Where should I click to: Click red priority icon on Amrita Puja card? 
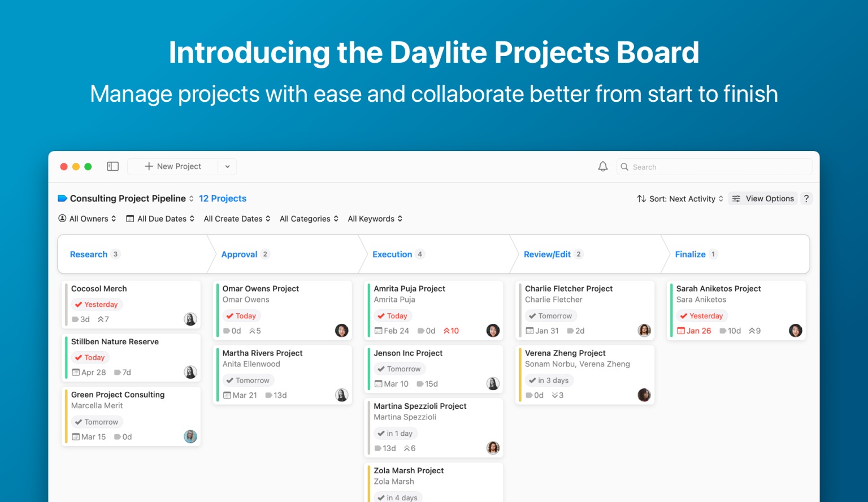click(x=447, y=331)
